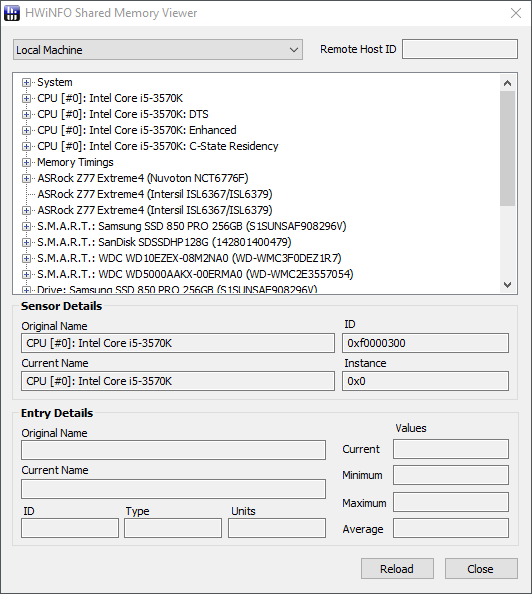Expand CPU [#0]: Intel Core i5-3570K node
Viewport: 532px width, 594px height.
26,98
